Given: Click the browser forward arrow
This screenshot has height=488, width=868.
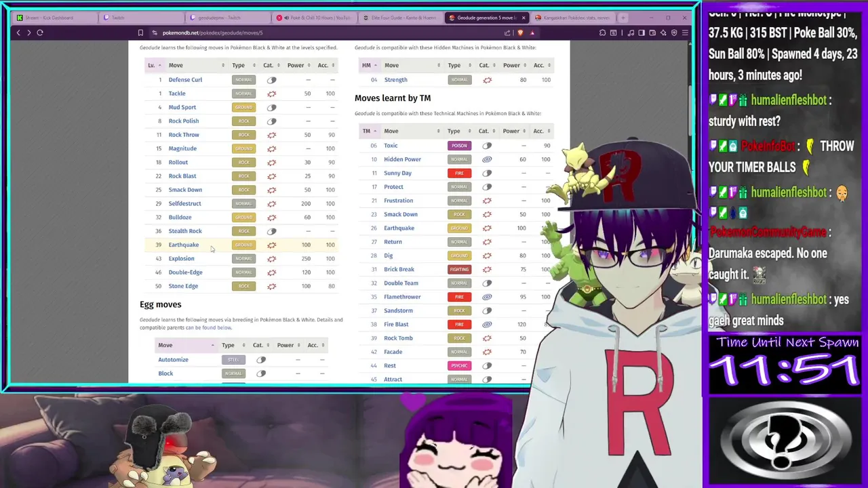Looking at the screenshot, I should coord(28,33).
